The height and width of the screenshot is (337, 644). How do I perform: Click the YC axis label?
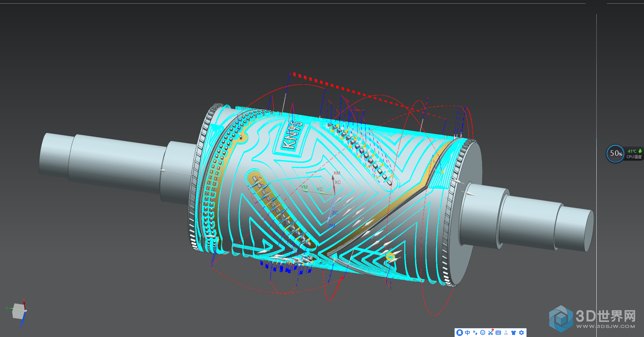pos(319,189)
